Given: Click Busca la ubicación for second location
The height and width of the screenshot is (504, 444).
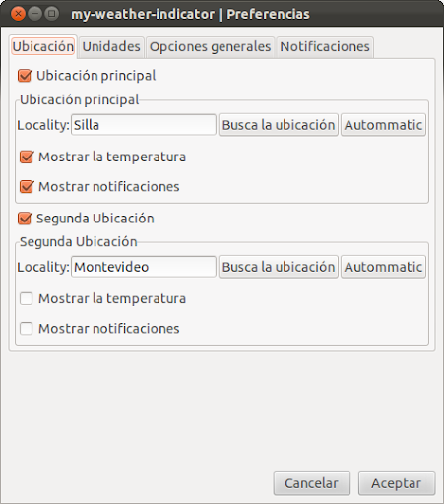Looking at the screenshot, I should pos(279,267).
